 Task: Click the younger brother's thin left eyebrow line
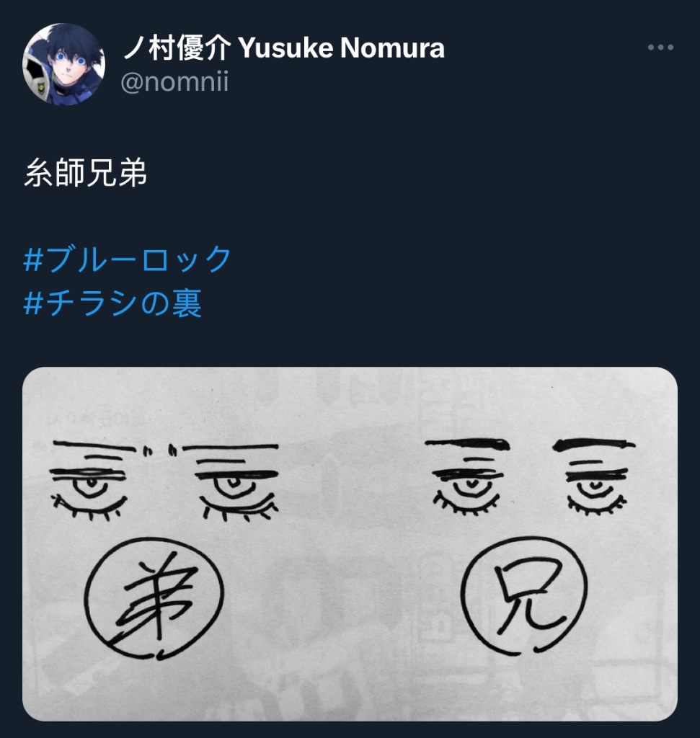click(x=94, y=445)
